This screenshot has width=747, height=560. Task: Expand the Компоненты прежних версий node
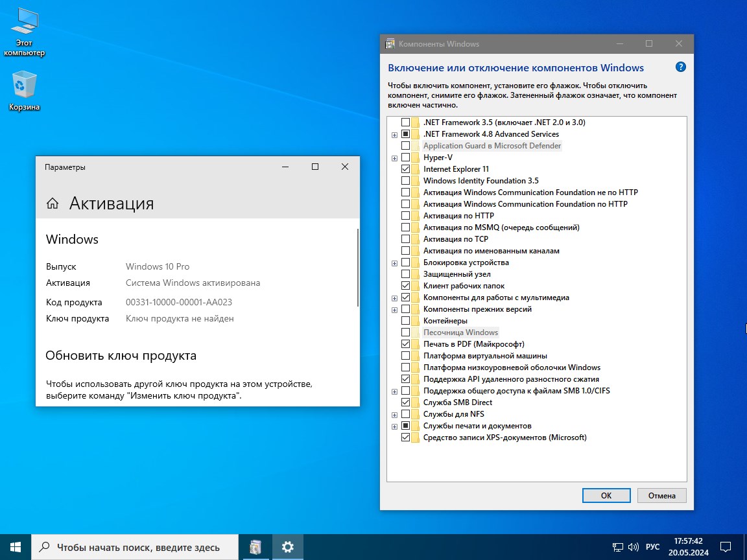pyautogui.click(x=394, y=309)
